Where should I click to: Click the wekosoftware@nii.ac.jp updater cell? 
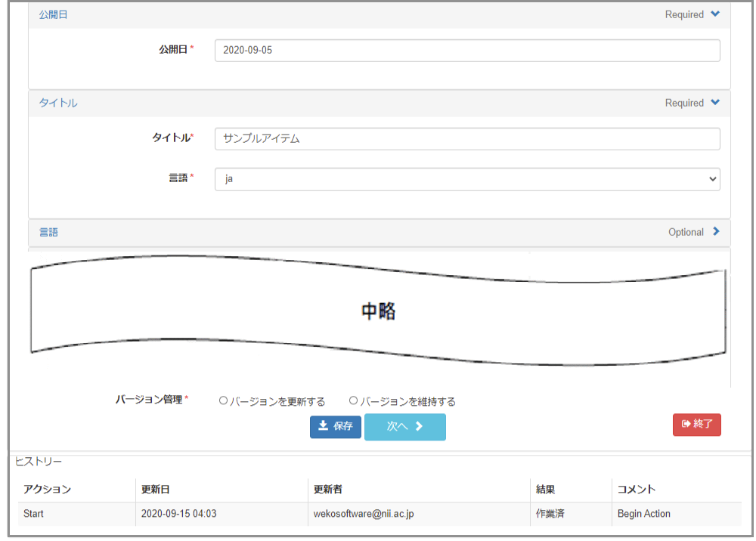point(364,514)
